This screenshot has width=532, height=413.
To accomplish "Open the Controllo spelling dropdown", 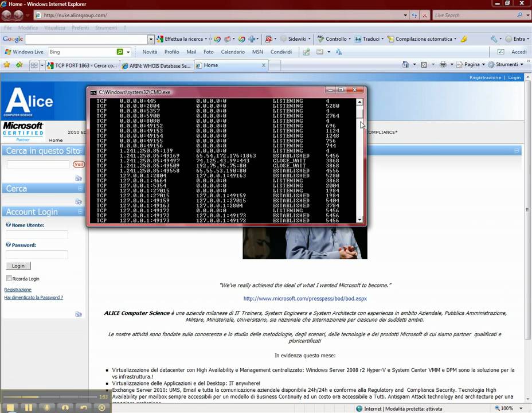I will (334, 38).
